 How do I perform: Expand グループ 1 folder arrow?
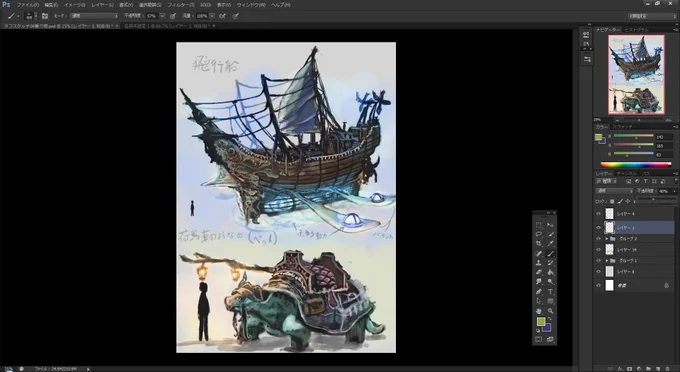click(x=606, y=261)
